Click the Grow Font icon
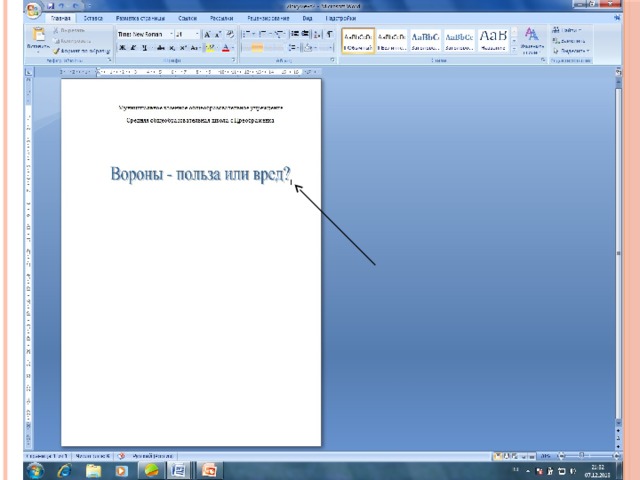The image size is (640, 480). pyautogui.click(x=207, y=34)
